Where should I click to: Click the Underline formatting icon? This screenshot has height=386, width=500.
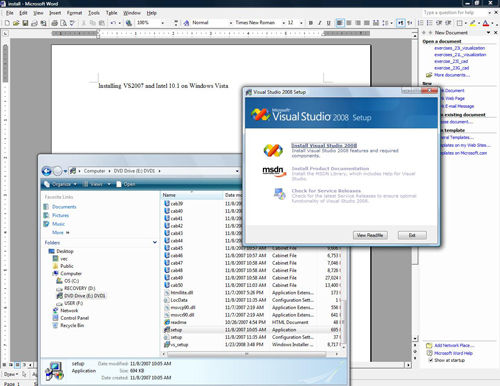click(329, 23)
